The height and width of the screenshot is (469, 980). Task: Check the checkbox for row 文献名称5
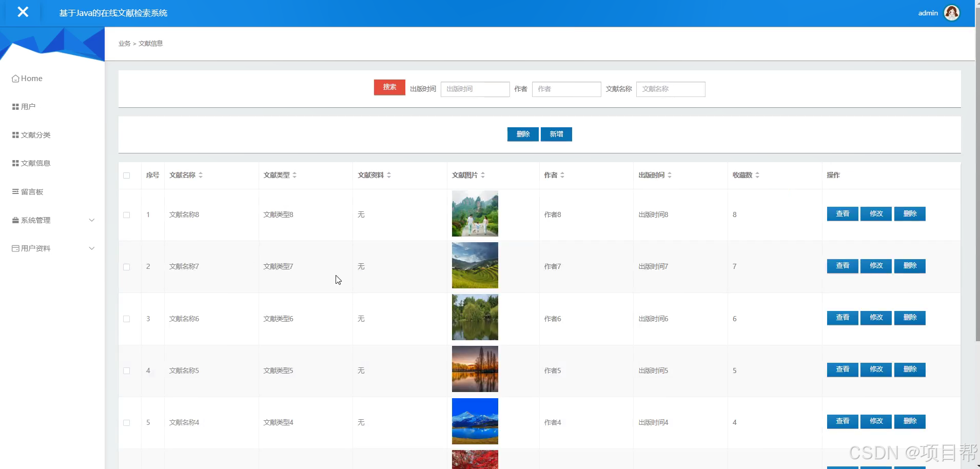(127, 370)
